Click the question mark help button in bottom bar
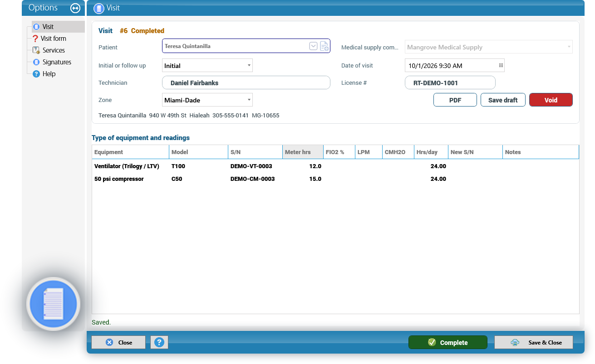 [x=159, y=343]
